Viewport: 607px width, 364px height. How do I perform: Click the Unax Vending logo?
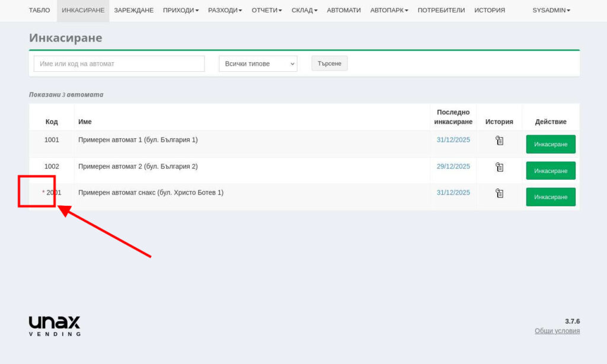pyautogui.click(x=55, y=326)
